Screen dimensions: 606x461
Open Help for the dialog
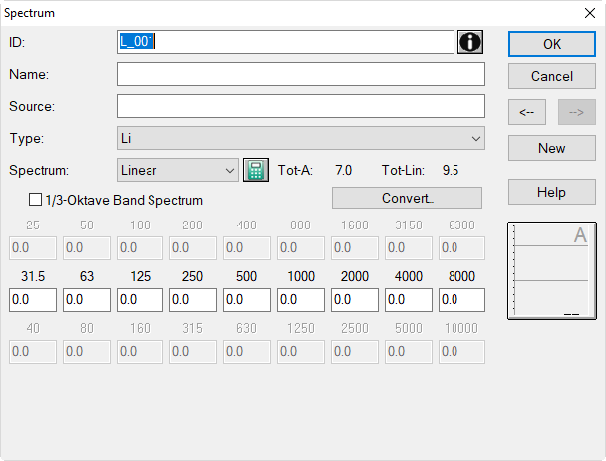pos(552,192)
